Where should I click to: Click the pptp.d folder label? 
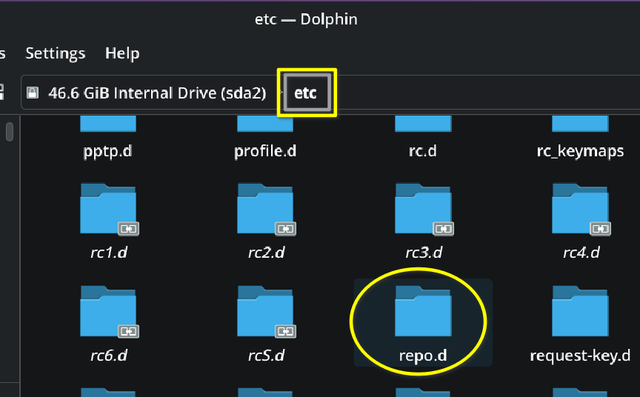coord(108,151)
